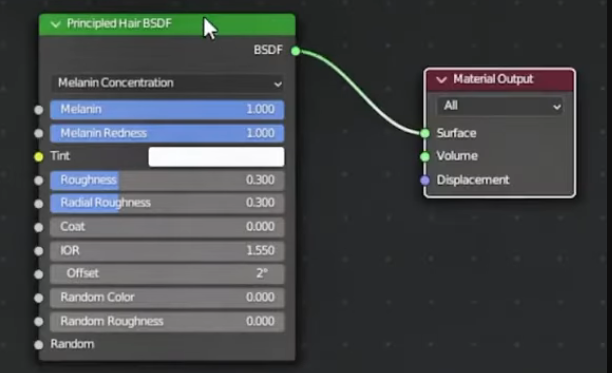
Task: Click the Radial Roughness input socket
Action: pyautogui.click(x=39, y=204)
